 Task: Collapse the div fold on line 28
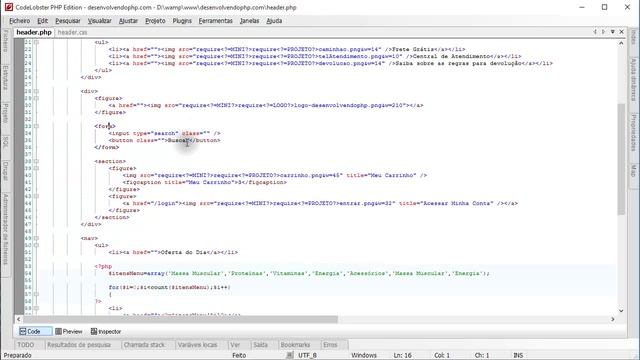coord(36,91)
